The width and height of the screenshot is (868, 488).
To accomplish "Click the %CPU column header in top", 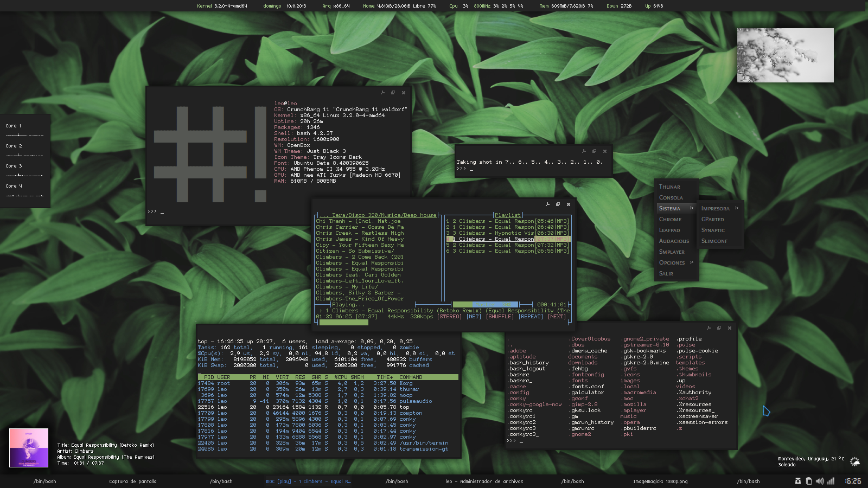I will (x=341, y=377).
